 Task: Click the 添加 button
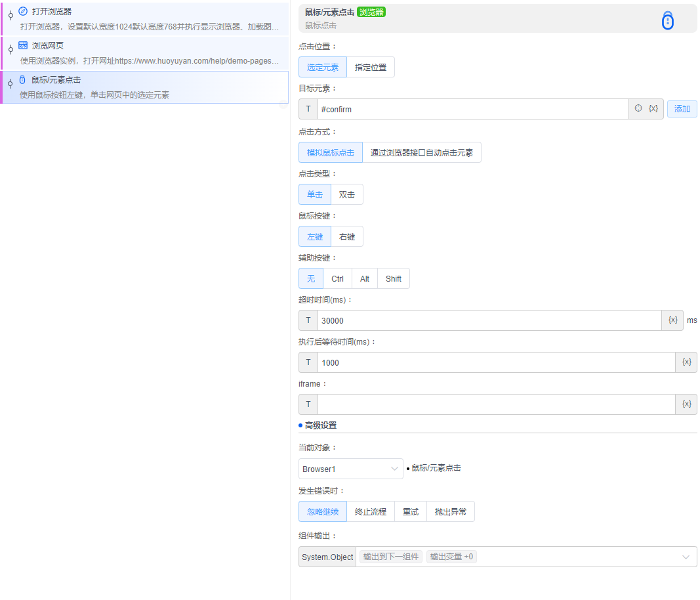[x=682, y=109]
